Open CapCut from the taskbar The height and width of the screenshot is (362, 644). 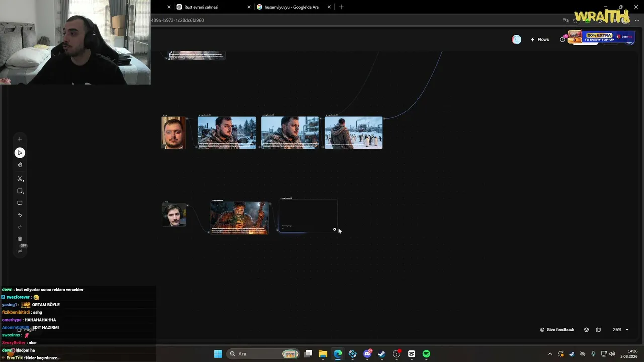[x=412, y=354]
